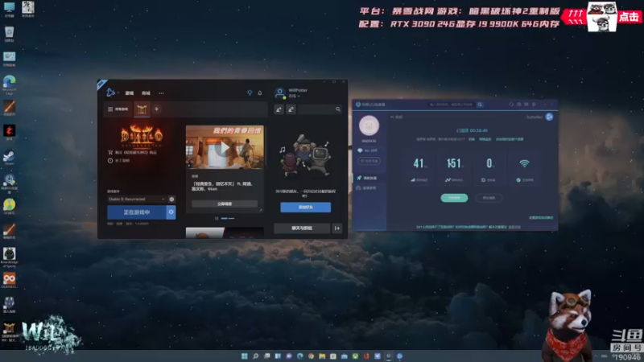The image size is (644, 362).
Task: Click the expand arrow on the news card
Action: [260, 210]
